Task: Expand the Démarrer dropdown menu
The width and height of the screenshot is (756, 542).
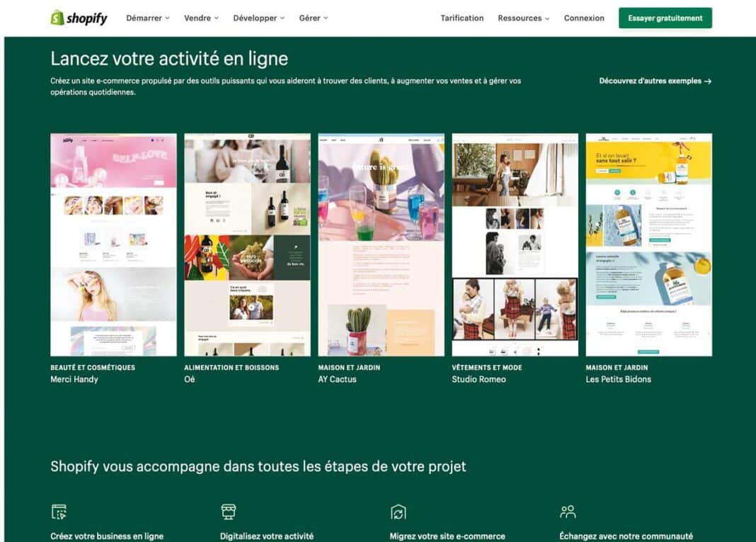Action: click(147, 18)
